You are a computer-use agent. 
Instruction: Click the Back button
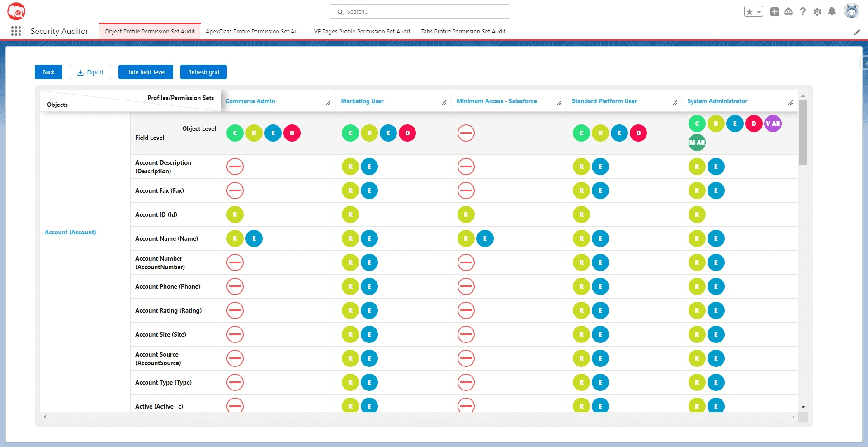(48, 72)
